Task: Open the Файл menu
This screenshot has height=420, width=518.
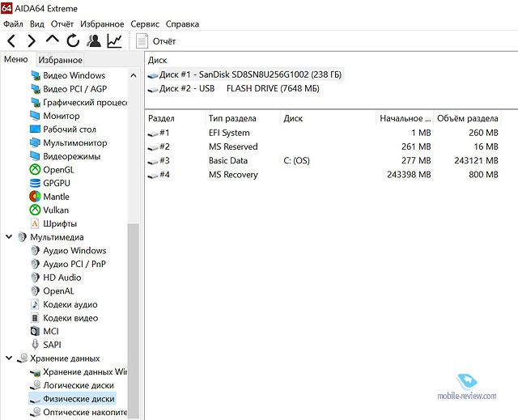Action: click(x=13, y=24)
